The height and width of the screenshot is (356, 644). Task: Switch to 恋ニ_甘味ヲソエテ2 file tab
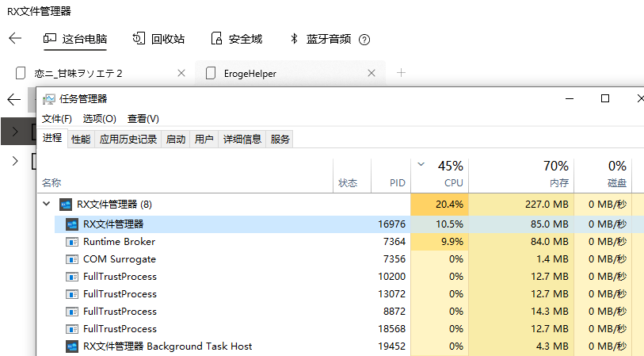pos(101,74)
